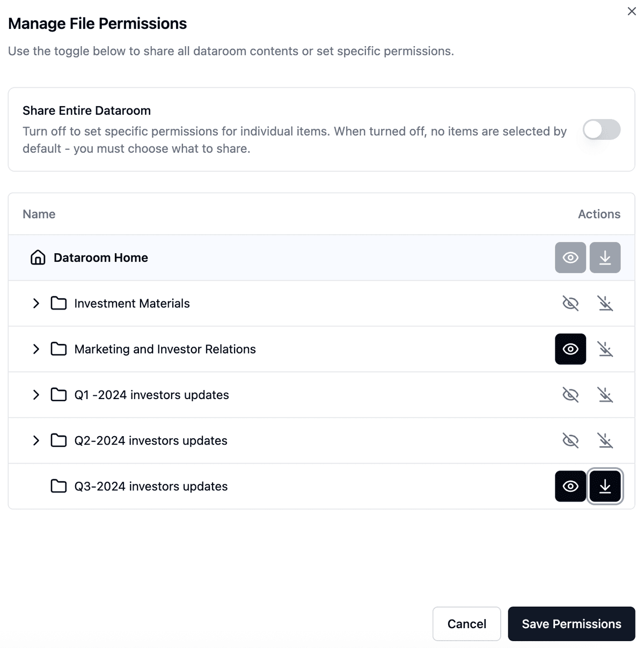The width and height of the screenshot is (644, 648).
Task: Click the Dataroom Home download icon
Action: coord(605,257)
